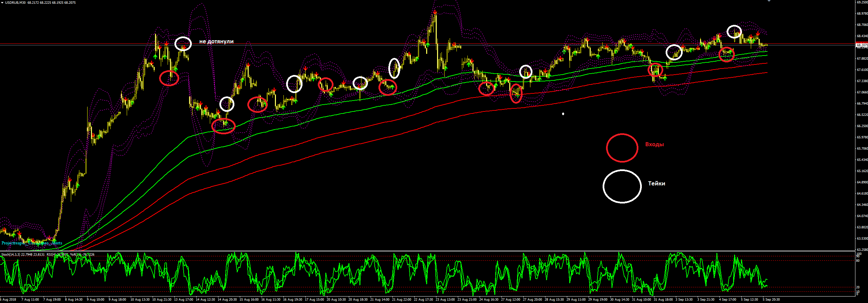Click the 67.6100 price scale label
This screenshot has width=868, height=303.
click(x=862, y=70)
